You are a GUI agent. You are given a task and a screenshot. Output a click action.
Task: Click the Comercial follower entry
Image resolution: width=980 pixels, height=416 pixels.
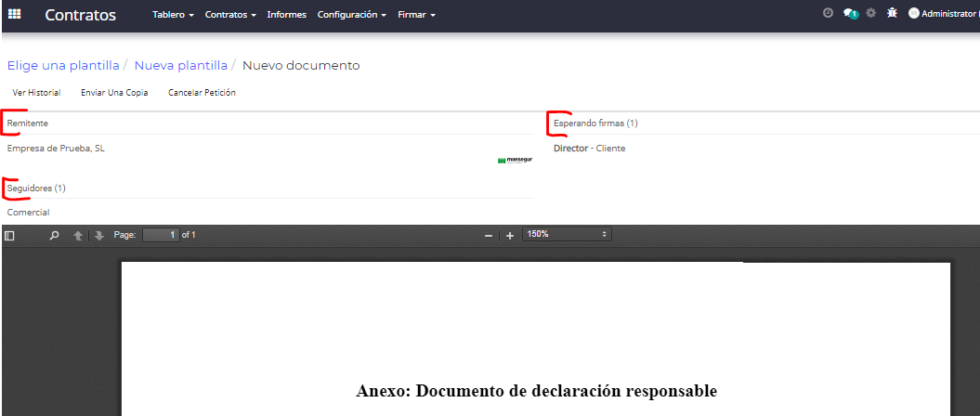point(28,213)
